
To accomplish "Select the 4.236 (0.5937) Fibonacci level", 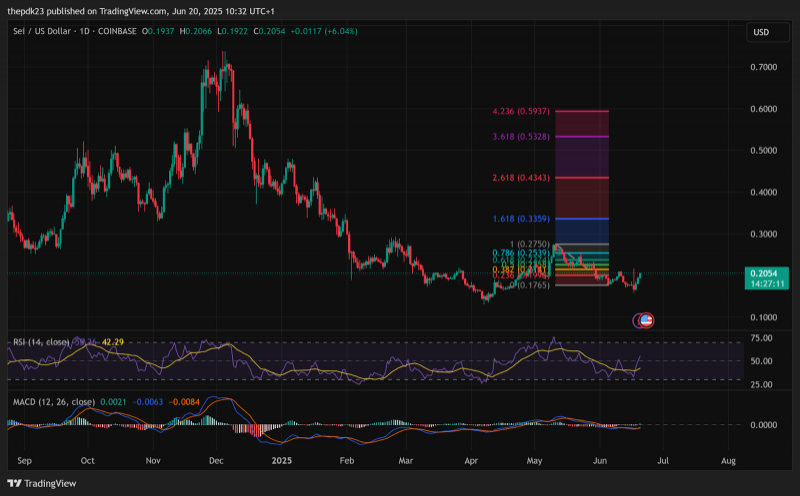I will click(x=521, y=111).
